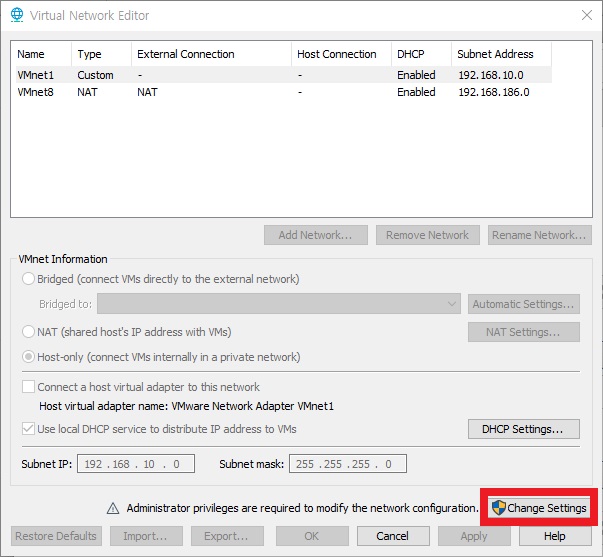Image resolution: width=603 pixels, height=557 pixels.
Task: Click subnet address 192.168.186.0 cell
Action: [494, 92]
